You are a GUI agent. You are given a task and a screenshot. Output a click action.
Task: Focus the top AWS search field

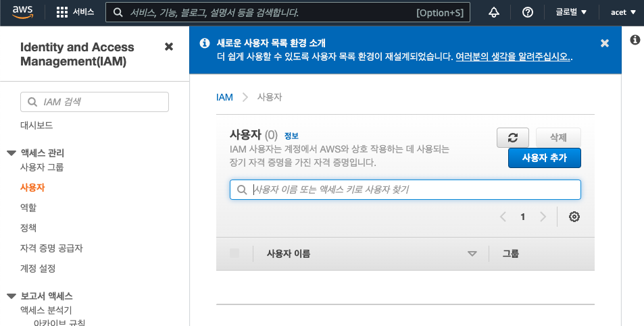coord(288,13)
